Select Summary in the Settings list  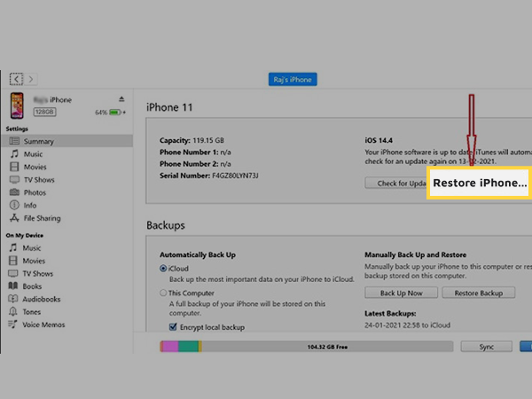[x=66, y=141]
